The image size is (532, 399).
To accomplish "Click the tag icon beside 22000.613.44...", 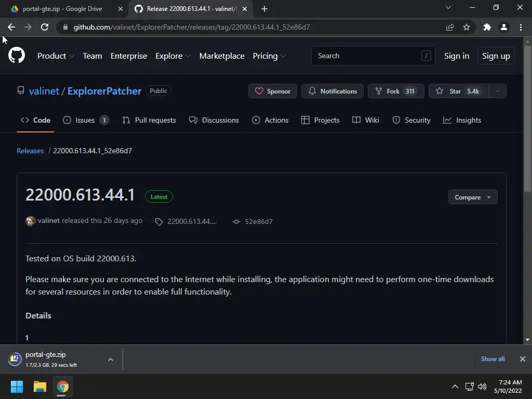I will (x=159, y=222).
